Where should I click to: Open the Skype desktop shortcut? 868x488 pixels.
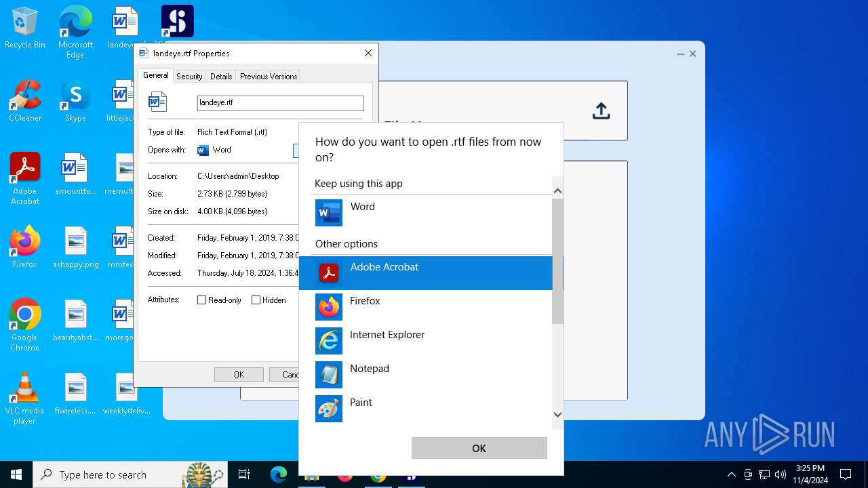pos(75,101)
